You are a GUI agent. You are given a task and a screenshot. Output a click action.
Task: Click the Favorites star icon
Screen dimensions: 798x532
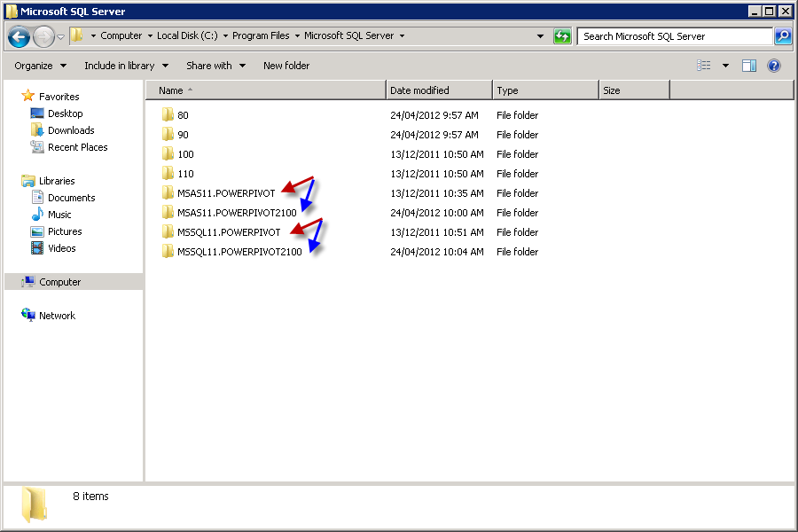tap(28, 96)
